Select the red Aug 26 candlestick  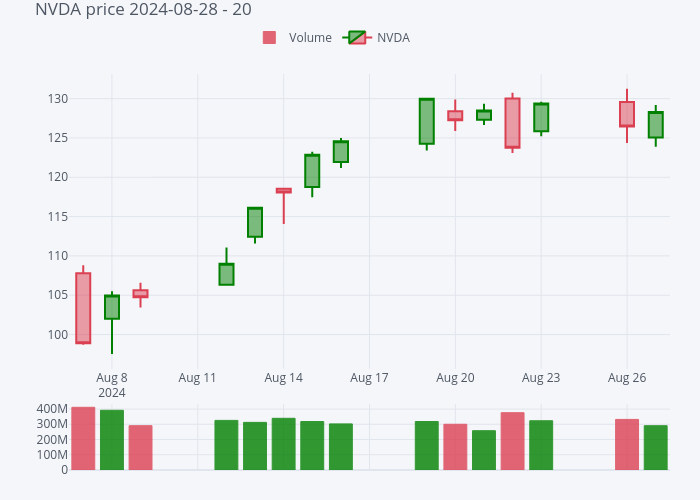[627, 114]
